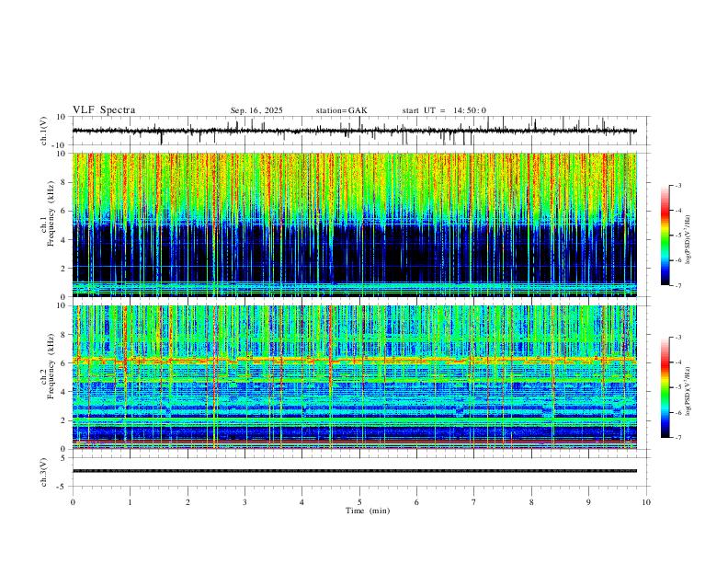
Task: Click the "VLF Spectra" title text
Action: [x=104, y=110]
